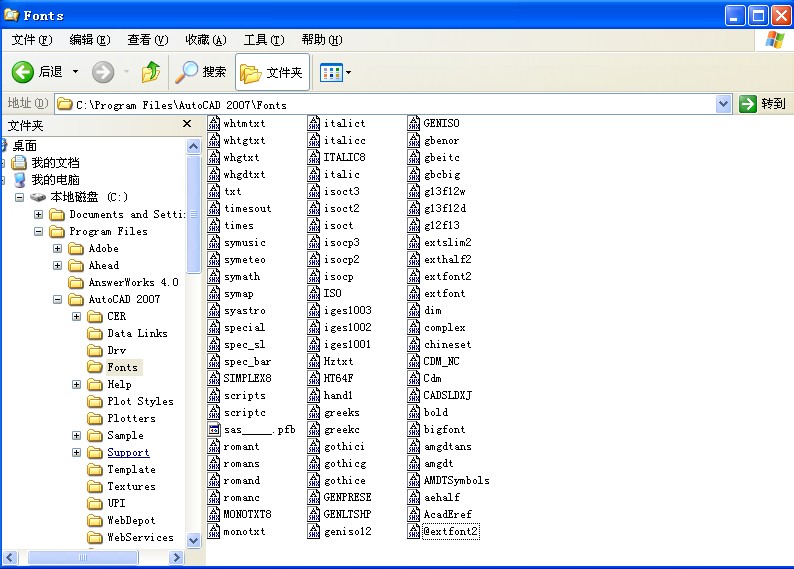Expand the Ahead folder node

(x=57, y=265)
